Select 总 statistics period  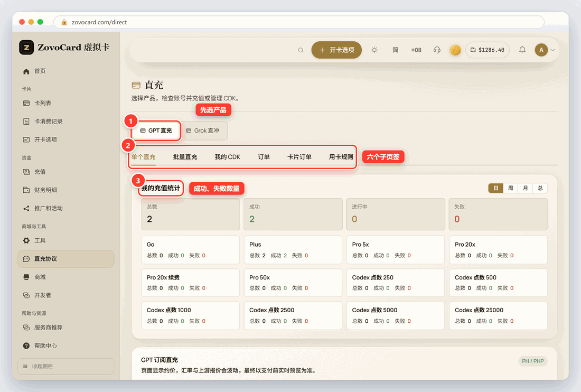point(540,188)
